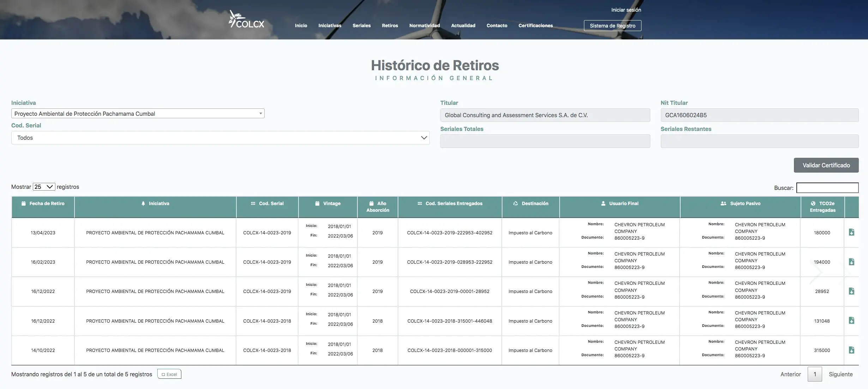
Task: Open the Actualidad menu
Action: pos(463,25)
